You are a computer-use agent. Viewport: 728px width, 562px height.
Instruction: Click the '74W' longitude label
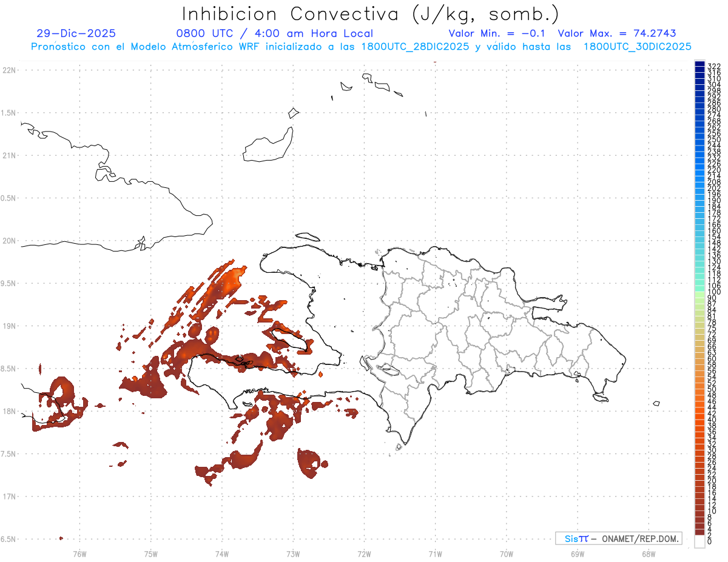point(222,554)
